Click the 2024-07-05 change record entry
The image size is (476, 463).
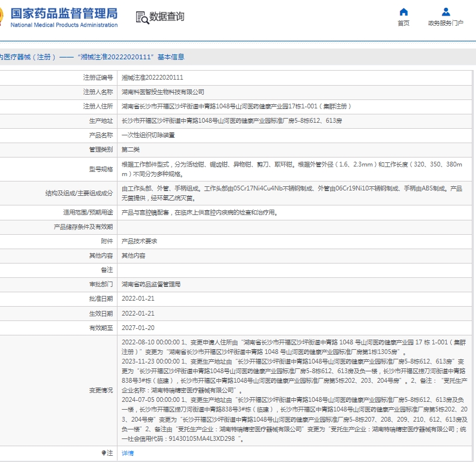294,419
